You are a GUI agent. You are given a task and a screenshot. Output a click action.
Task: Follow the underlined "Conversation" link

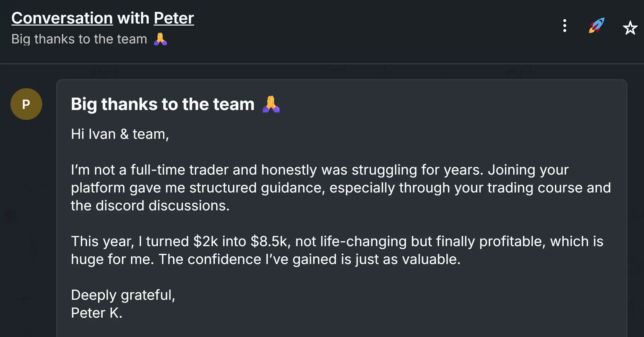tap(62, 18)
